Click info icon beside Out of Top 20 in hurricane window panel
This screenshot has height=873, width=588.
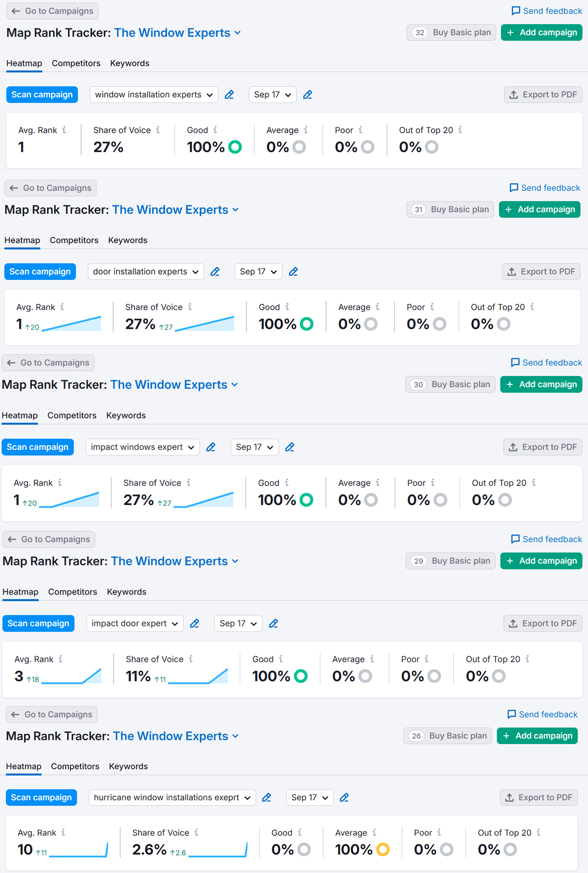click(x=538, y=833)
